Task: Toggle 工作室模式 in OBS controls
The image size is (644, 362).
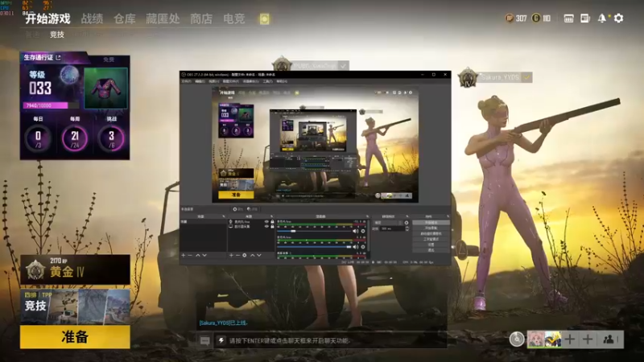Action: (431, 239)
